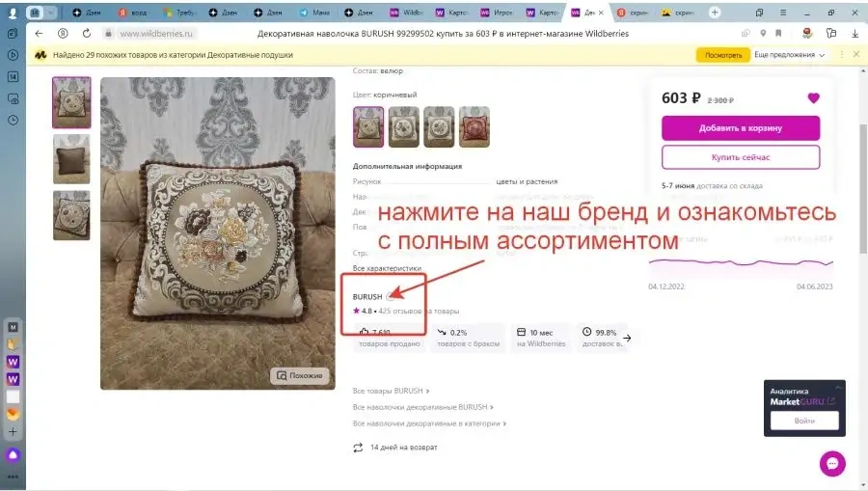Select the second pillow thumbnail
The image size is (868, 491).
71,159
